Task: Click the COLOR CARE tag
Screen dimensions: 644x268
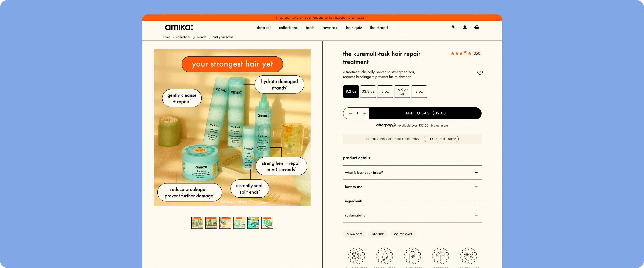Action: click(403, 234)
